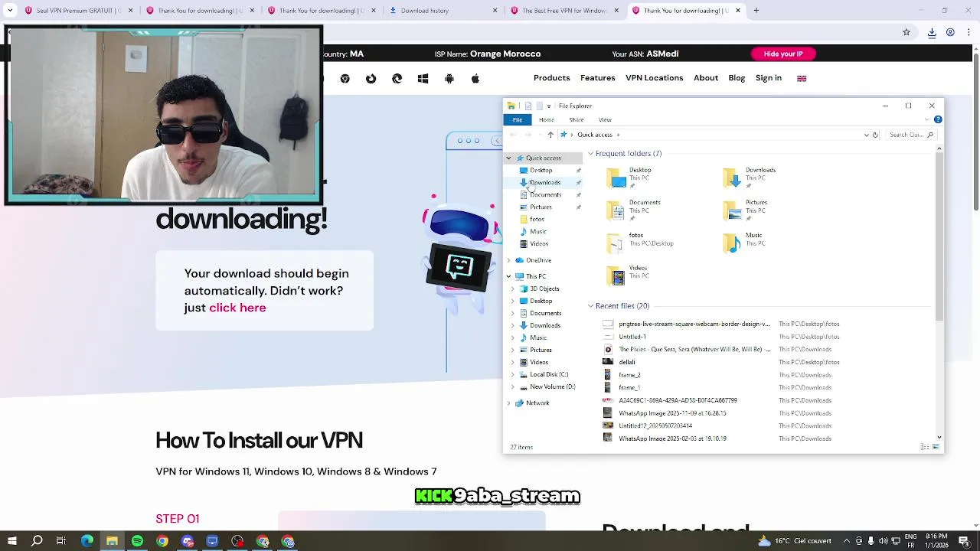Expand Local Disk (C:) in the tree

(x=513, y=374)
